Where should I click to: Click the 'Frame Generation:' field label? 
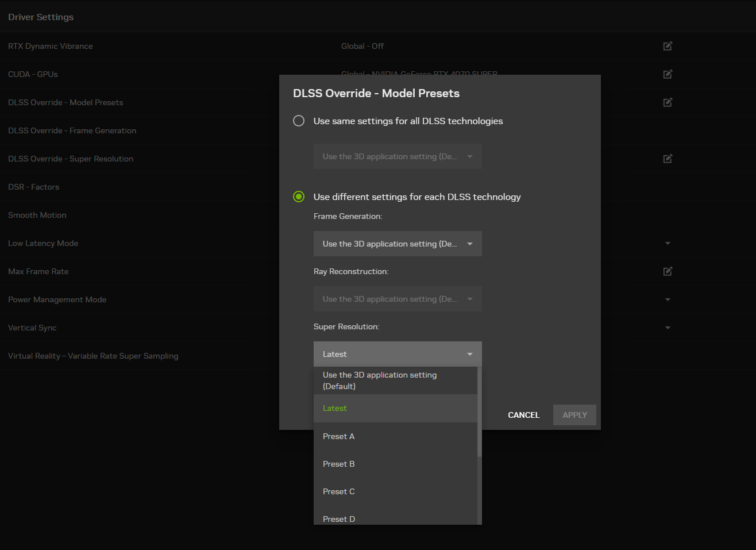pos(348,216)
